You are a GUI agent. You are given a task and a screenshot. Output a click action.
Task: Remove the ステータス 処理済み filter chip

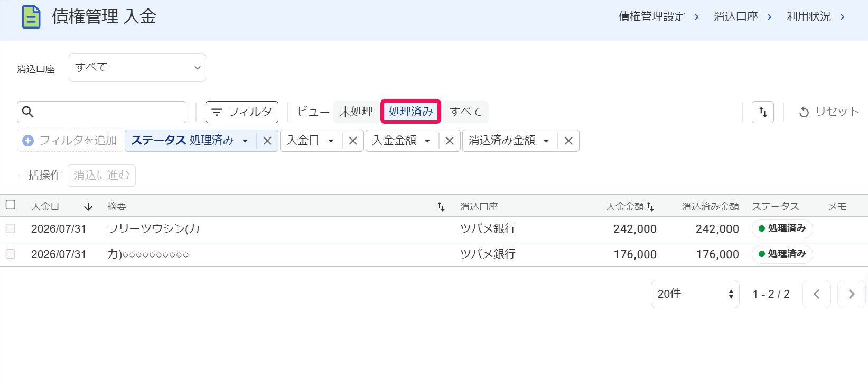(x=267, y=141)
